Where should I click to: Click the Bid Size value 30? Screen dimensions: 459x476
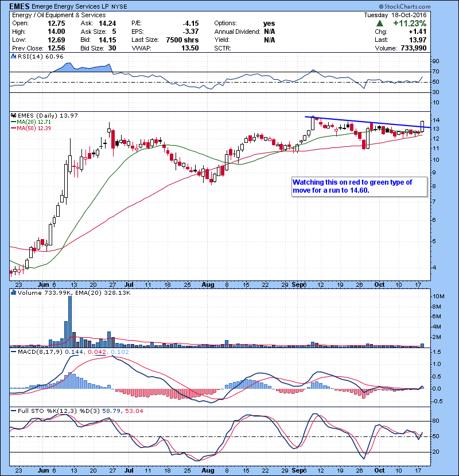112,48
